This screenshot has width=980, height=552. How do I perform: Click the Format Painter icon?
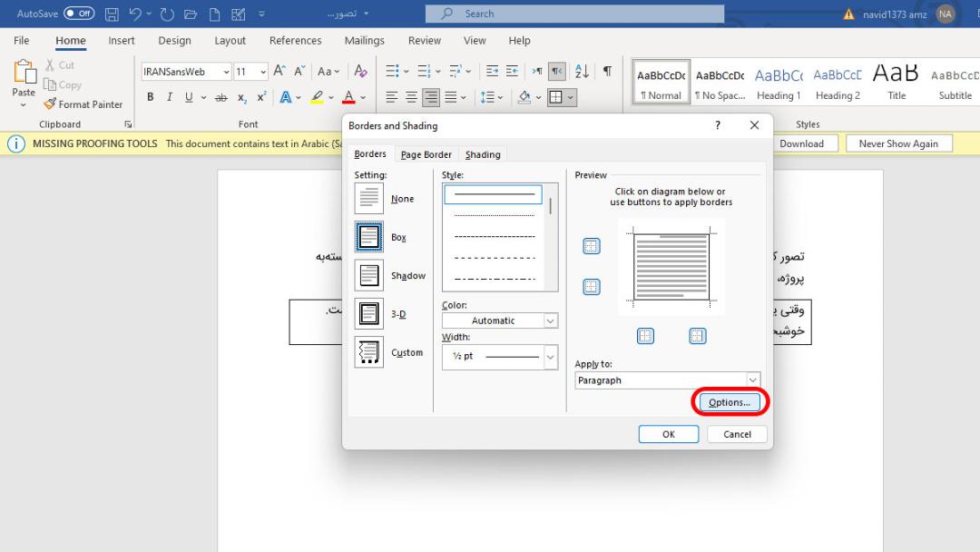50,103
